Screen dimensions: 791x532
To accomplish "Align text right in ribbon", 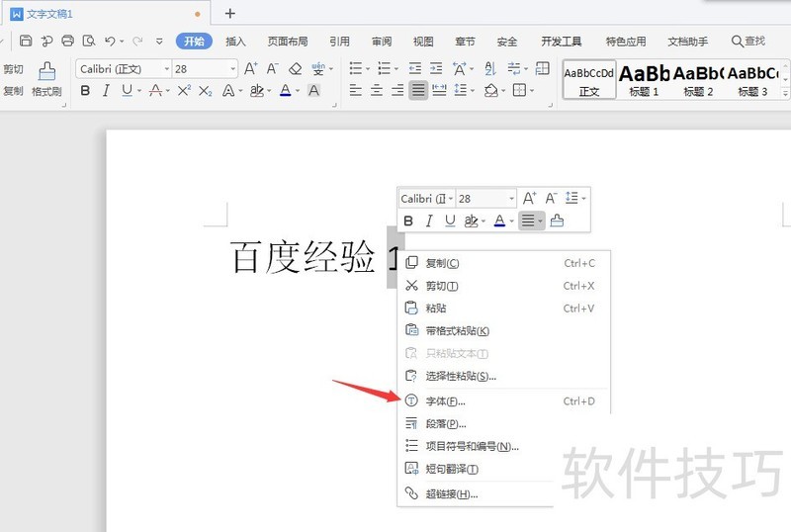I will click(397, 90).
